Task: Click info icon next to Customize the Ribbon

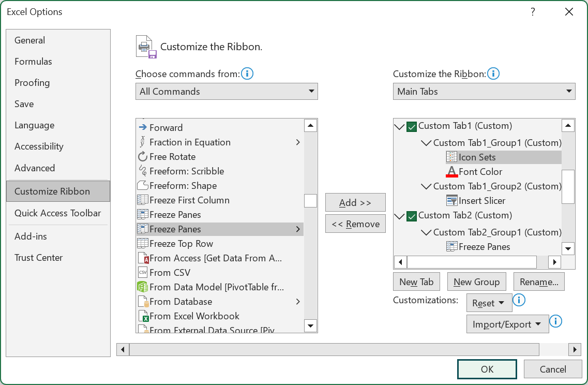Action: (x=493, y=73)
